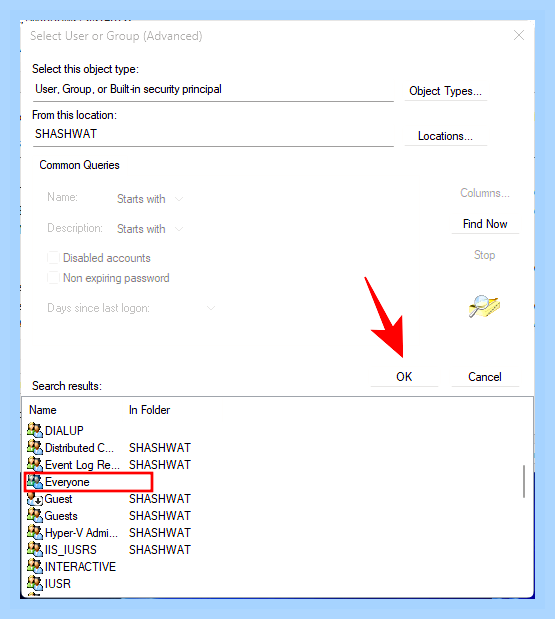Click SHASHWAT folder cell for IIS_IUSRS row
The width and height of the screenshot is (555, 619).
pos(160,550)
